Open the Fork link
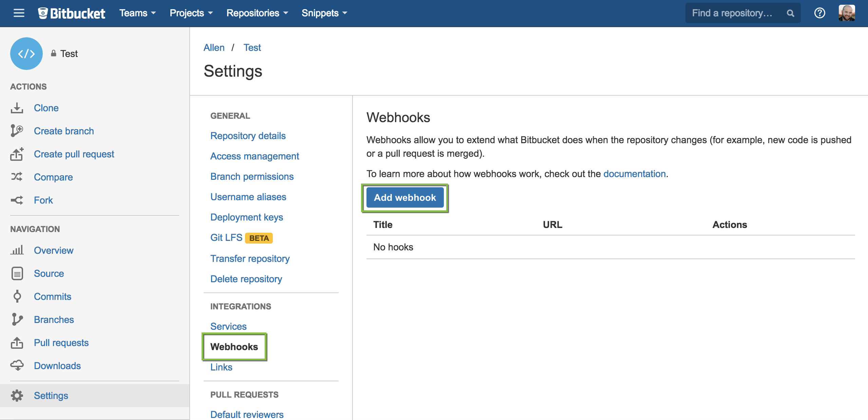868x420 pixels. [x=43, y=200]
